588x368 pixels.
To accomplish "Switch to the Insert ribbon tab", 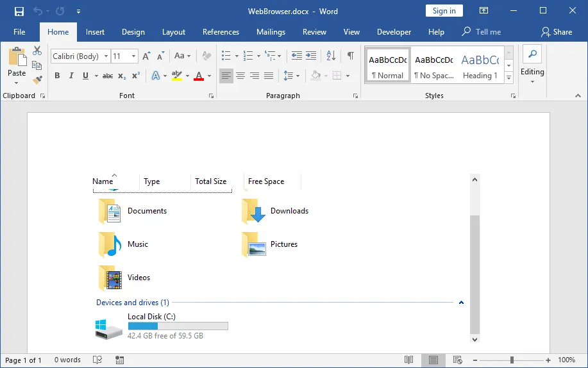I will [x=95, y=32].
